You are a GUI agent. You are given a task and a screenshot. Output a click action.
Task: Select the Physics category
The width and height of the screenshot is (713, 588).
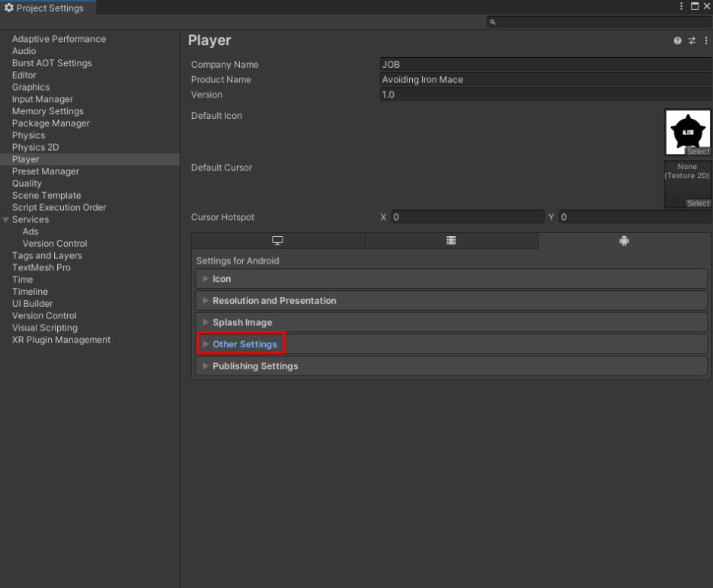coord(29,136)
